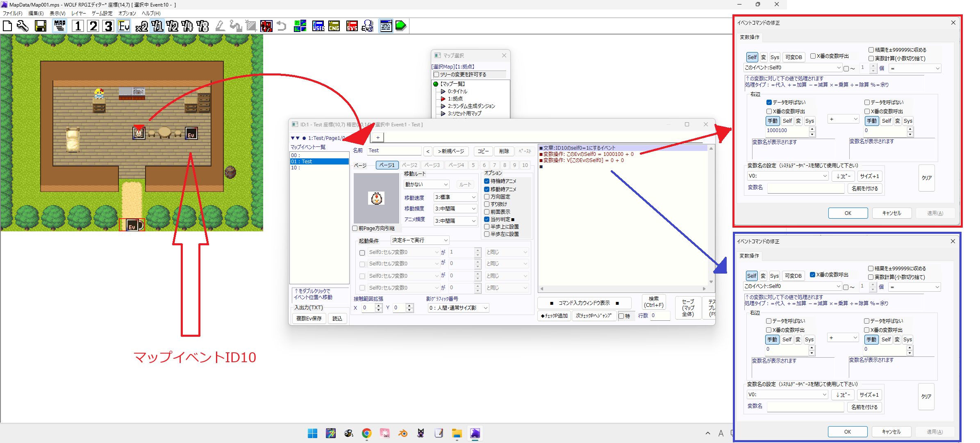Switch to the ページ2 tab
The image size is (980, 443).
coord(409,165)
